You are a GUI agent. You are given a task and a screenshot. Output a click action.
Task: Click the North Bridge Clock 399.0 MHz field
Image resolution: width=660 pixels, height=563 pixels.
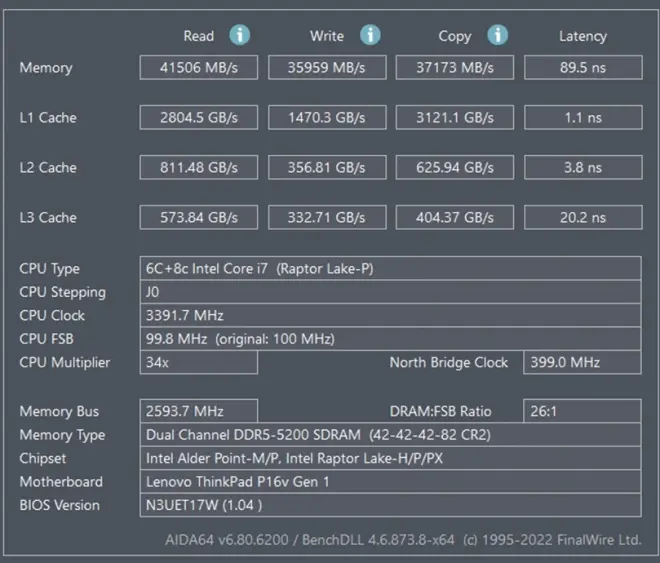582,362
